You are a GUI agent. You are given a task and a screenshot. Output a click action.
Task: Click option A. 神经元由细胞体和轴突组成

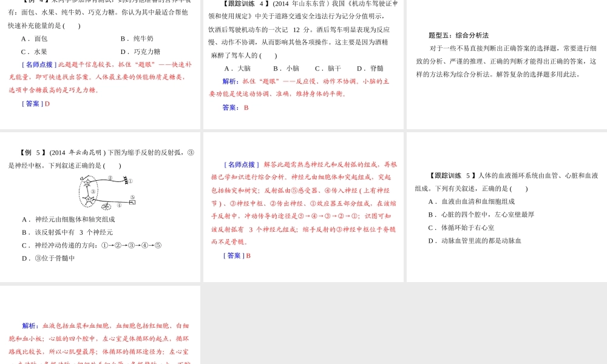[69, 220]
